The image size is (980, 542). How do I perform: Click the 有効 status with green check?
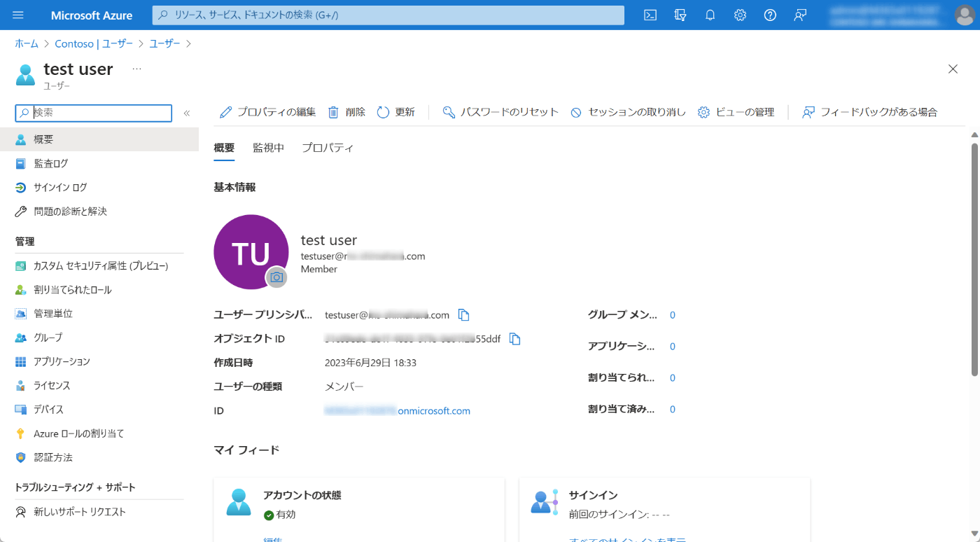pyautogui.click(x=280, y=515)
